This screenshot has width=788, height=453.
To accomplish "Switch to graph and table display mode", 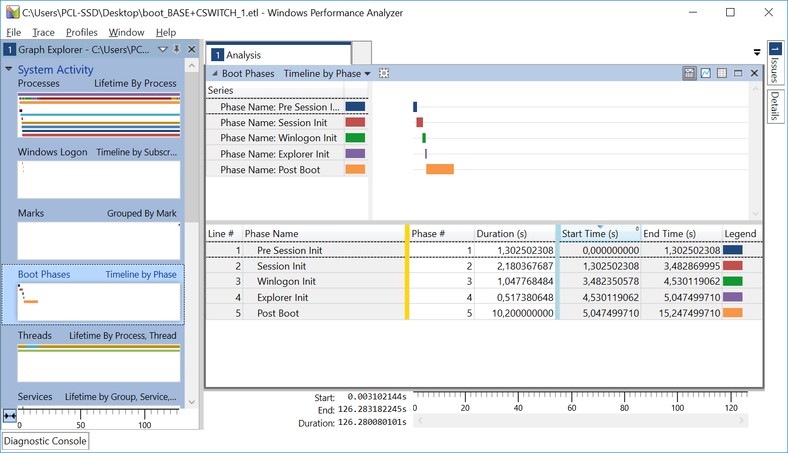I will pyautogui.click(x=690, y=73).
